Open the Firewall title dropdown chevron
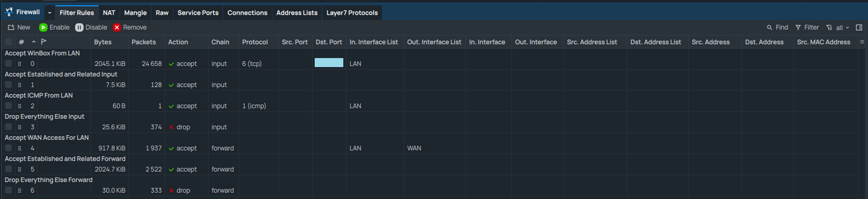Viewport: 868px width, 199px height. (x=50, y=13)
